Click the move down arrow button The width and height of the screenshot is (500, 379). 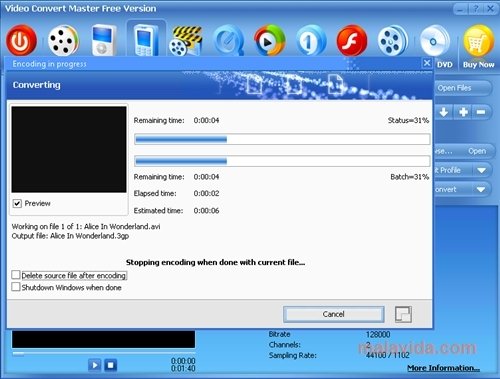coord(444,112)
